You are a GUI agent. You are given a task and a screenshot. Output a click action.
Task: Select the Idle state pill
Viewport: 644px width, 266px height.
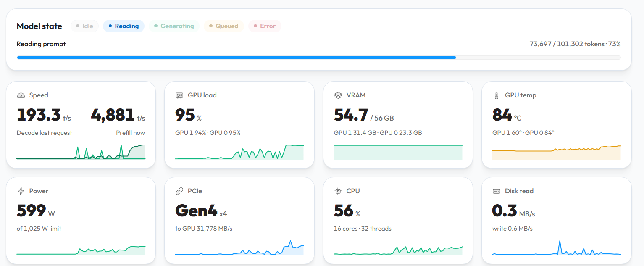coord(84,26)
